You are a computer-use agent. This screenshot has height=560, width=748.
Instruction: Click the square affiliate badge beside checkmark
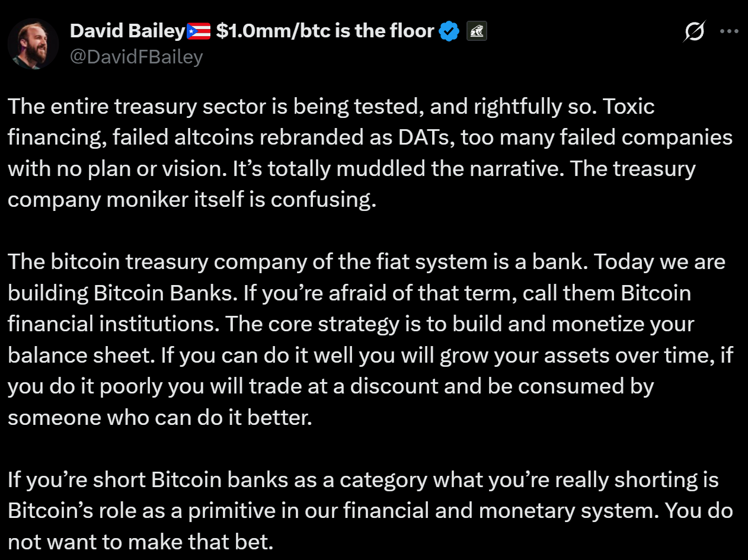(x=477, y=31)
